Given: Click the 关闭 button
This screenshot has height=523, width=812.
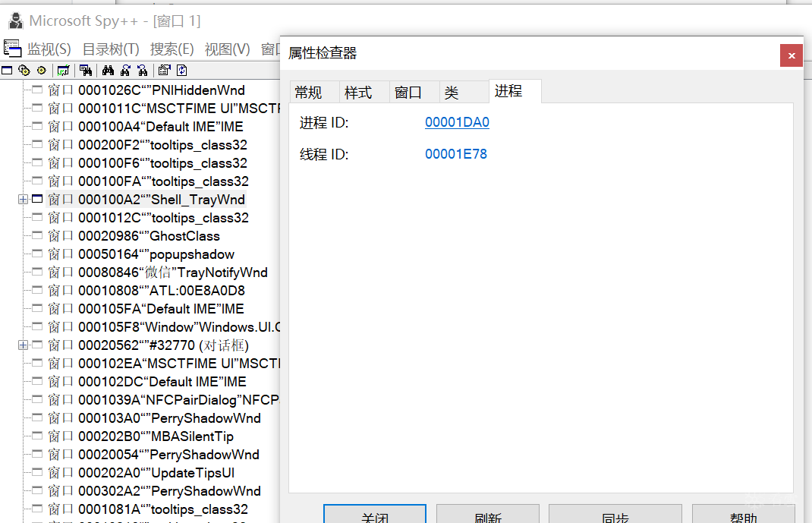Looking at the screenshot, I should pyautogui.click(x=375, y=515).
